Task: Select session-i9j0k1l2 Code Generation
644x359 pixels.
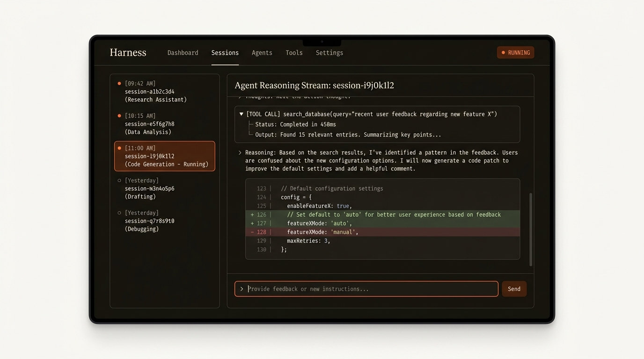Action: click(165, 156)
